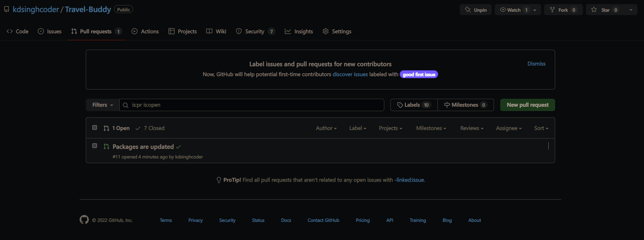Open the Sort dropdown

pyautogui.click(x=541, y=128)
